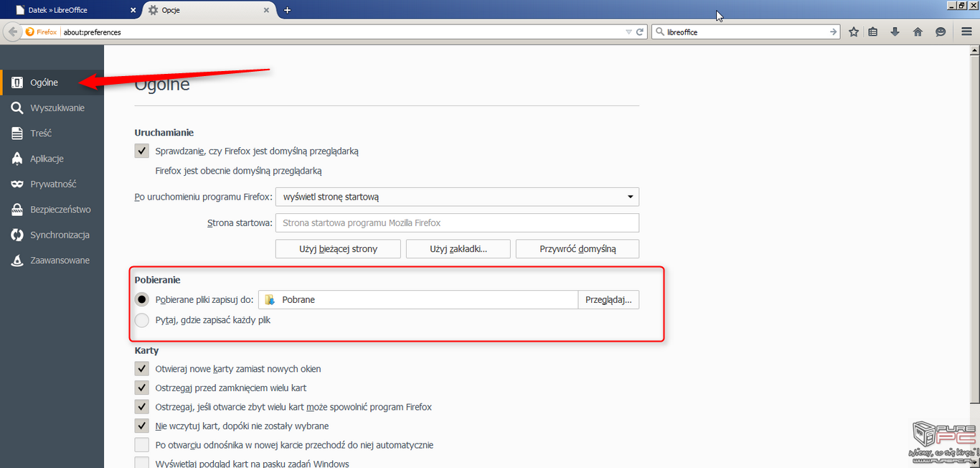Image resolution: width=980 pixels, height=468 pixels.
Task: Go to the home page icon
Action: [x=918, y=32]
